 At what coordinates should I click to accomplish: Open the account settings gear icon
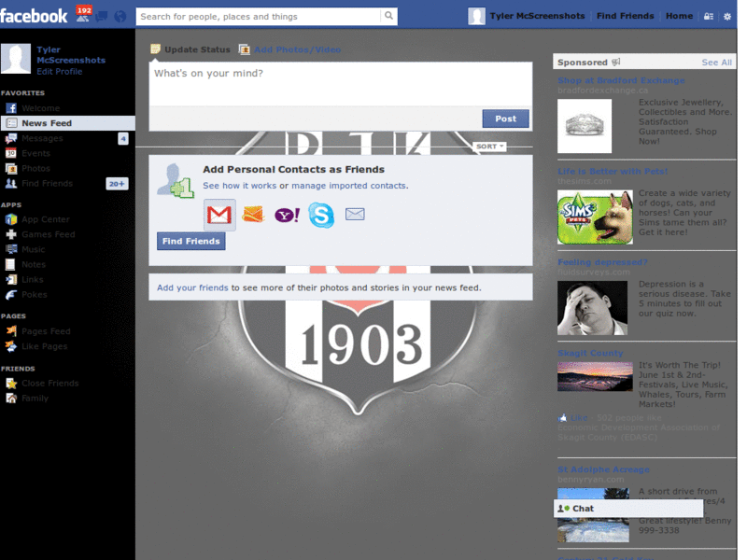727,16
